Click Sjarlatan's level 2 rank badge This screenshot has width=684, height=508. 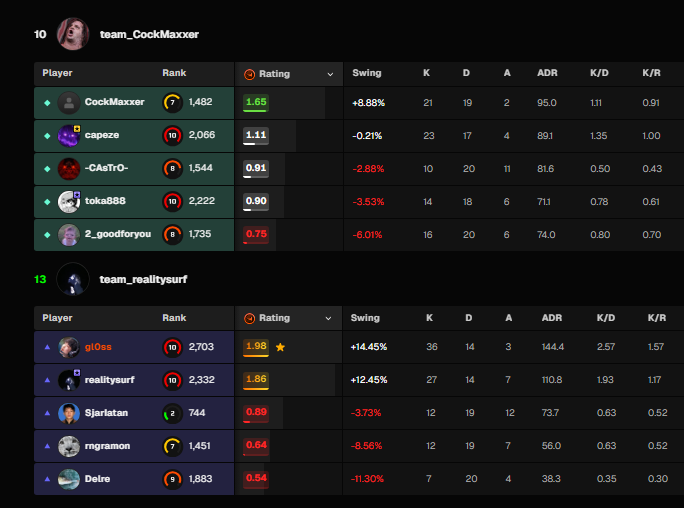tap(172, 413)
